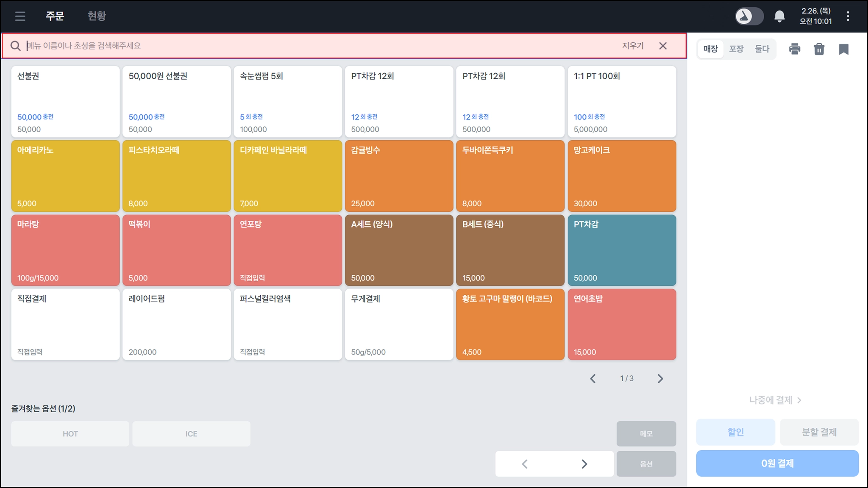The width and height of the screenshot is (868, 488).
Task: Toggle the switch in the top bar
Action: (749, 17)
